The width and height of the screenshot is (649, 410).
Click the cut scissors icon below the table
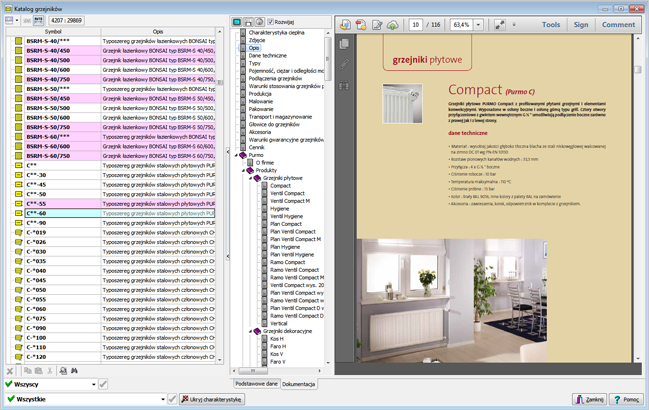pyautogui.click(x=50, y=371)
